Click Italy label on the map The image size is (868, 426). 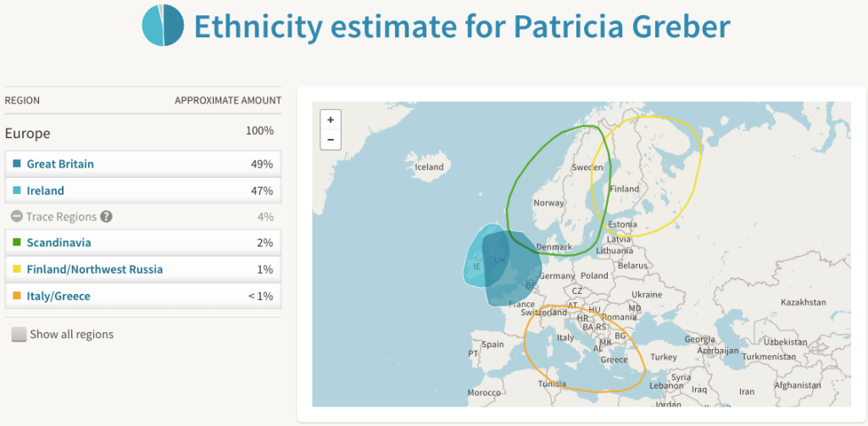coord(565,337)
